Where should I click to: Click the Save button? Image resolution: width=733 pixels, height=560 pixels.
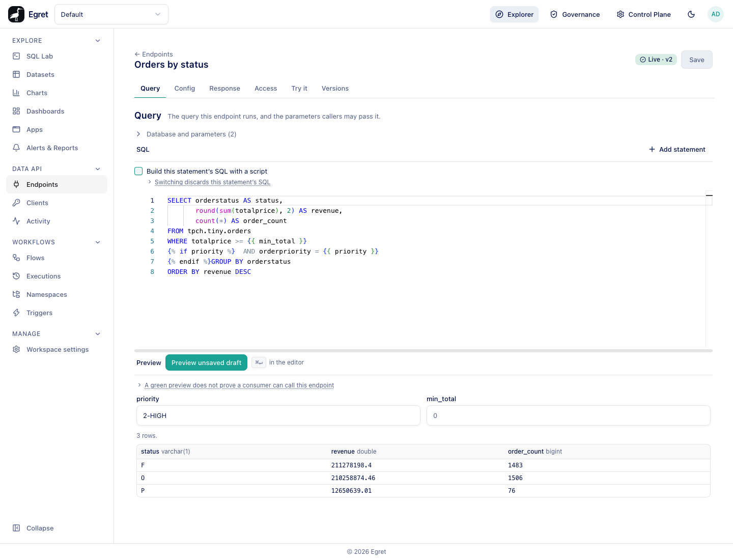click(x=697, y=60)
